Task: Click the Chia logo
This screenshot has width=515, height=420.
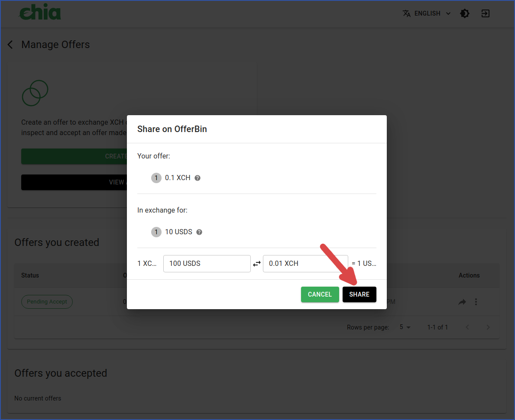Action: [x=40, y=12]
